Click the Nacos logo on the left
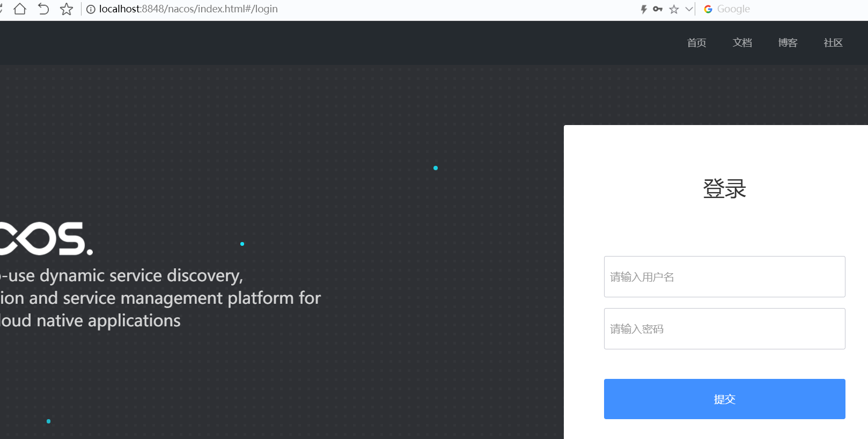Viewport: 868px width, 439px height. [x=46, y=239]
